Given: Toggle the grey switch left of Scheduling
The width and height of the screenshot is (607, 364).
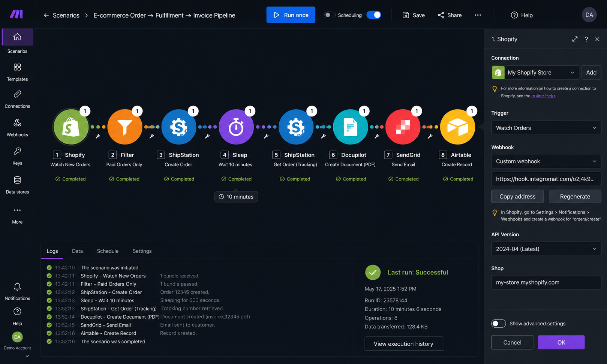Looking at the screenshot, I should tap(330, 15).
